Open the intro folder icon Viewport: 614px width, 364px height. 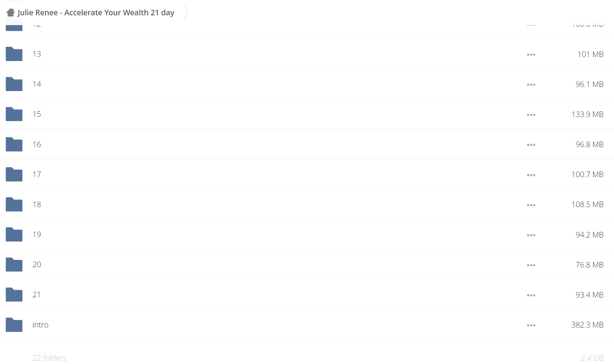14,325
